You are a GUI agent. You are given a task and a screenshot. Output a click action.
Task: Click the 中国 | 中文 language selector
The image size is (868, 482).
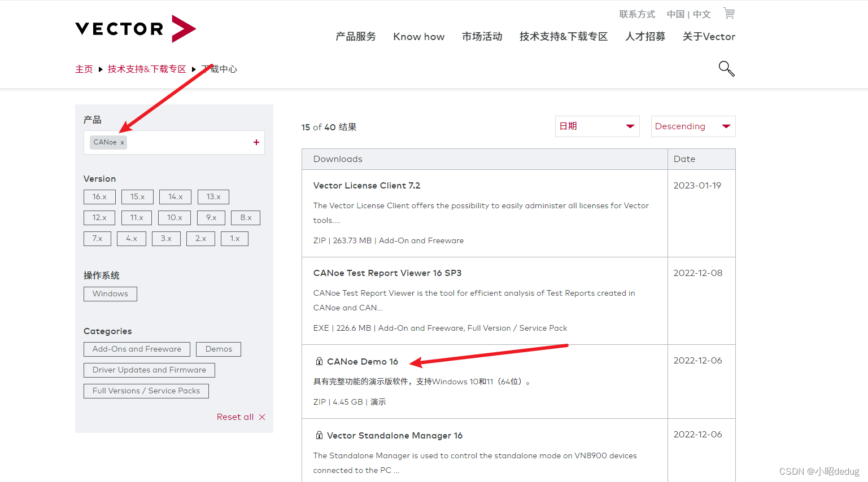tap(688, 14)
